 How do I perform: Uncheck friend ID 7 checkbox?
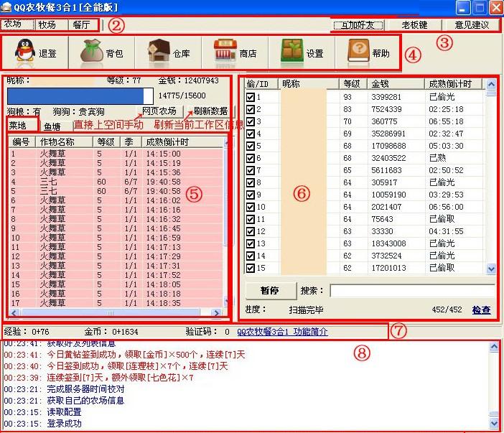click(250, 170)
